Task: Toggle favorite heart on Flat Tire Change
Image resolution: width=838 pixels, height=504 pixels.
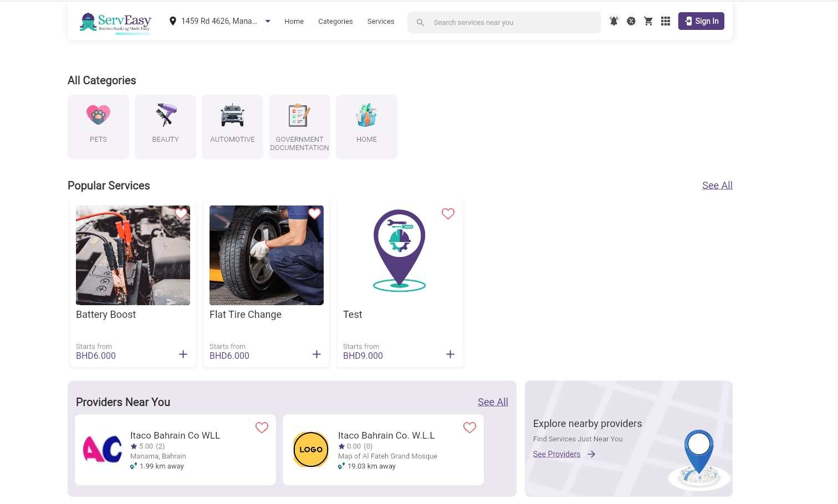Action: (x=314, y=213)
